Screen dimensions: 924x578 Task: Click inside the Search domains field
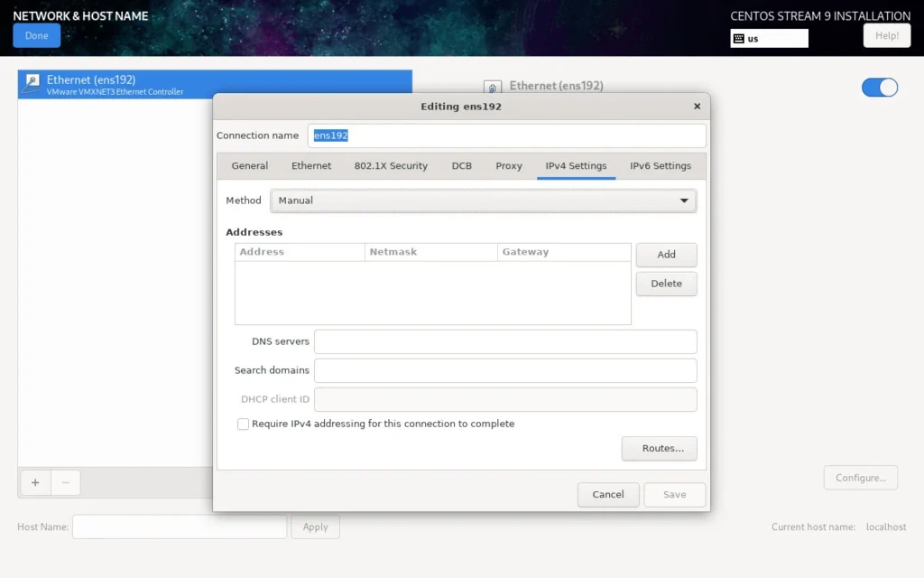point(505,370)
